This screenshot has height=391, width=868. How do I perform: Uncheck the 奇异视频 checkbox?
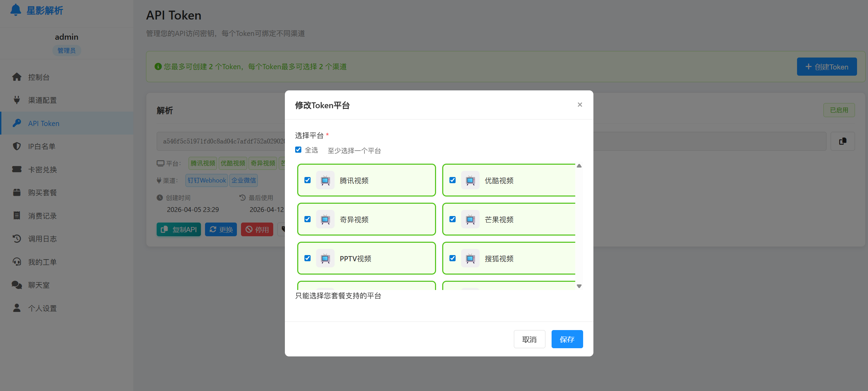pyautogui.click(x=308, y=219)
